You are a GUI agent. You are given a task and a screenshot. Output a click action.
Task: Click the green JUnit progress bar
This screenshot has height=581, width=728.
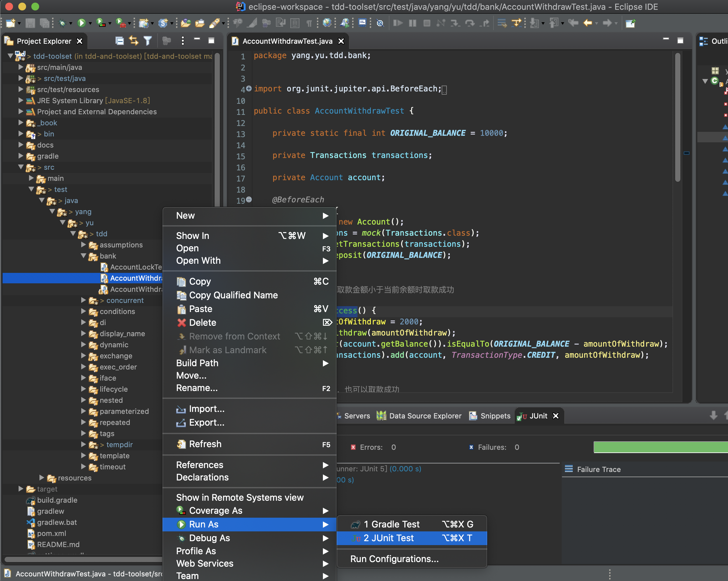660,447
